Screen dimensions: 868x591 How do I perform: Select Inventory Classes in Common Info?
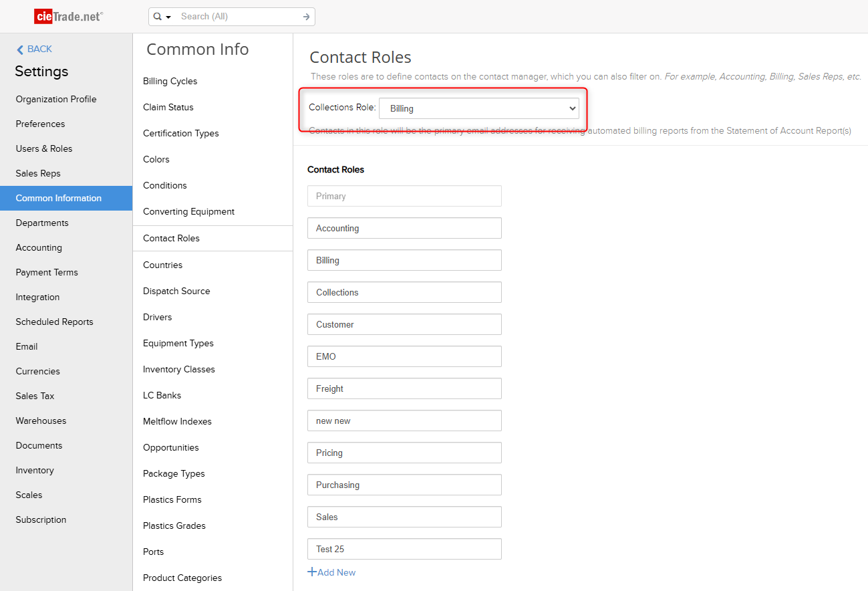179,369
